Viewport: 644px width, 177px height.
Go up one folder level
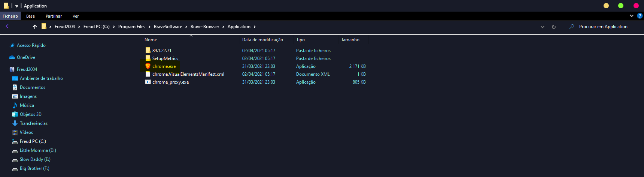coord(35,27)
